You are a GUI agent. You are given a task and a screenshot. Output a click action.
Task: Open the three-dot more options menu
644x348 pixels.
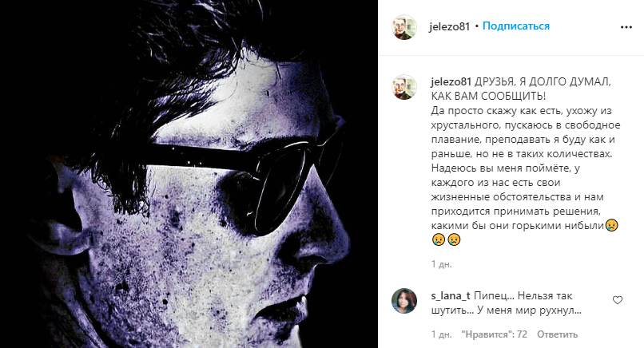click(x=626, y=27)
